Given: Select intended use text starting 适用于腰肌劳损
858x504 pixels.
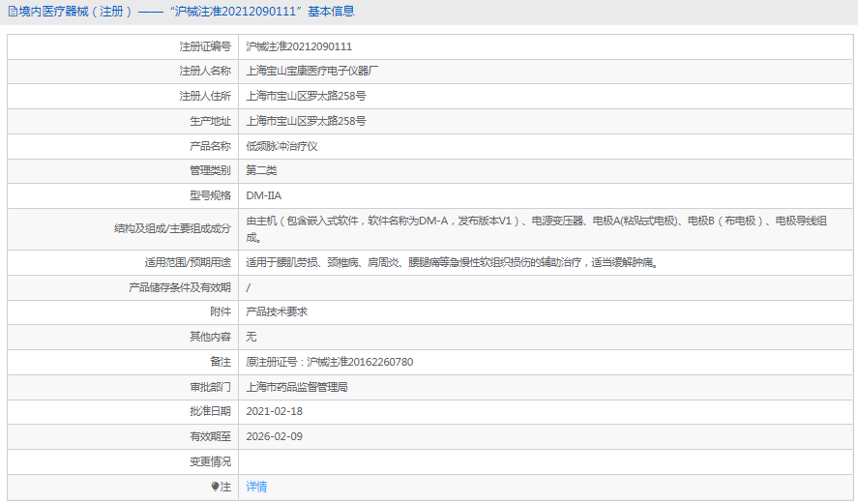Looking at the screenshot, I should [452, 263].
